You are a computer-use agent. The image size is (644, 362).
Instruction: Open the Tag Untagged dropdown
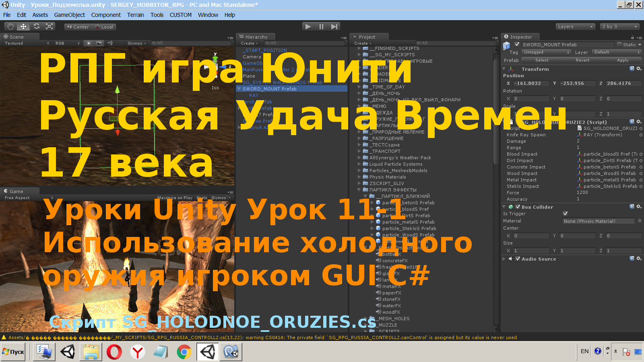tap(547, 52)
